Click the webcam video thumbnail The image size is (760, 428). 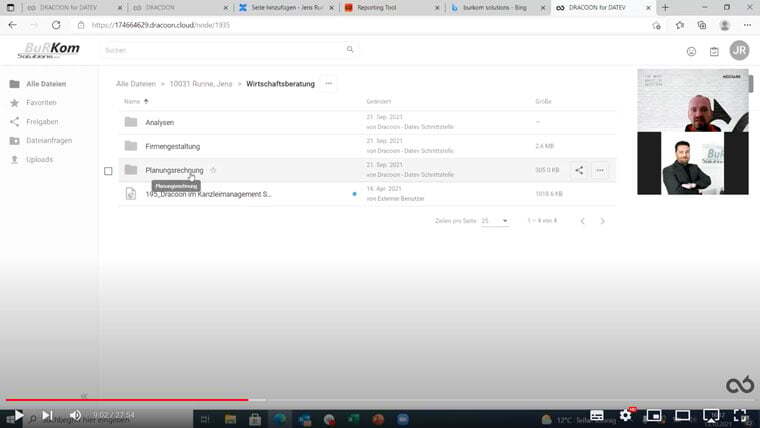pos(693,132)
